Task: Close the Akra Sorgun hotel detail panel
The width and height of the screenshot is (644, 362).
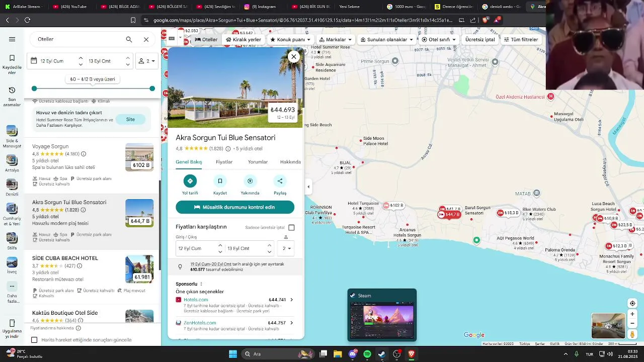Action: point(294,57)
